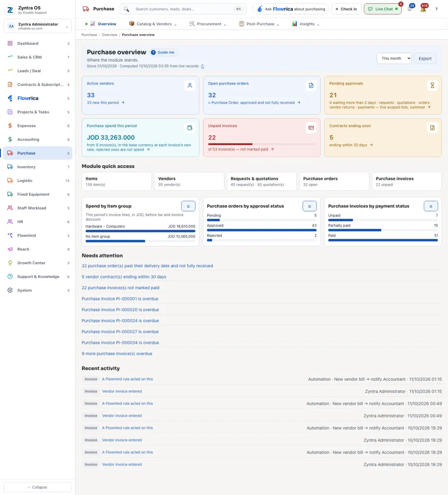Click the Fixed Equipment sidebar icon
448x495 pixels.
pyautogui.click(x=10, y=194)
